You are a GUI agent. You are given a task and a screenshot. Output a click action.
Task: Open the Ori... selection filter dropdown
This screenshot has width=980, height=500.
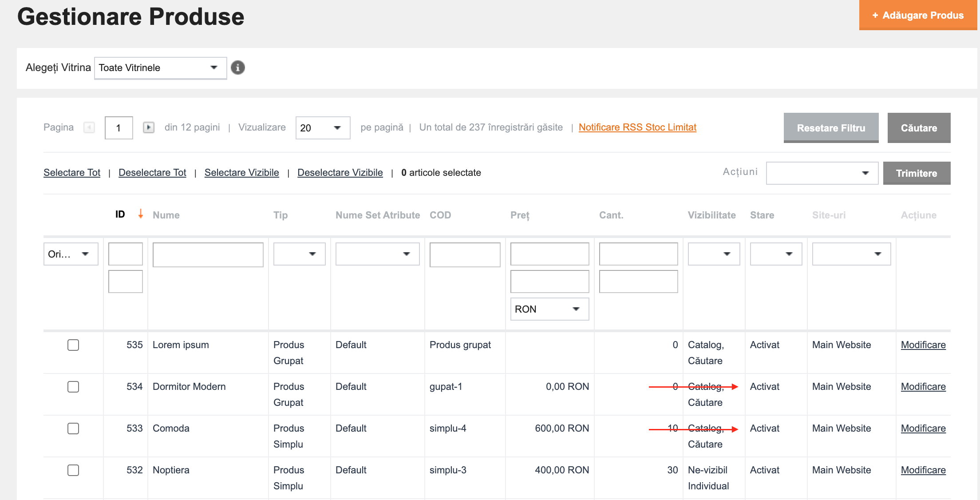(x=71, y=254)
